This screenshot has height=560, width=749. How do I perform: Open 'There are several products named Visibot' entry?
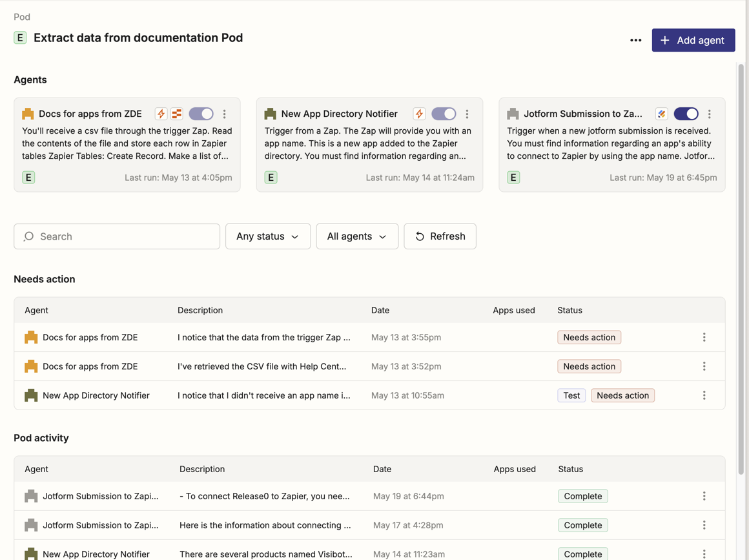pyautogui.click(x=266, y=554)
